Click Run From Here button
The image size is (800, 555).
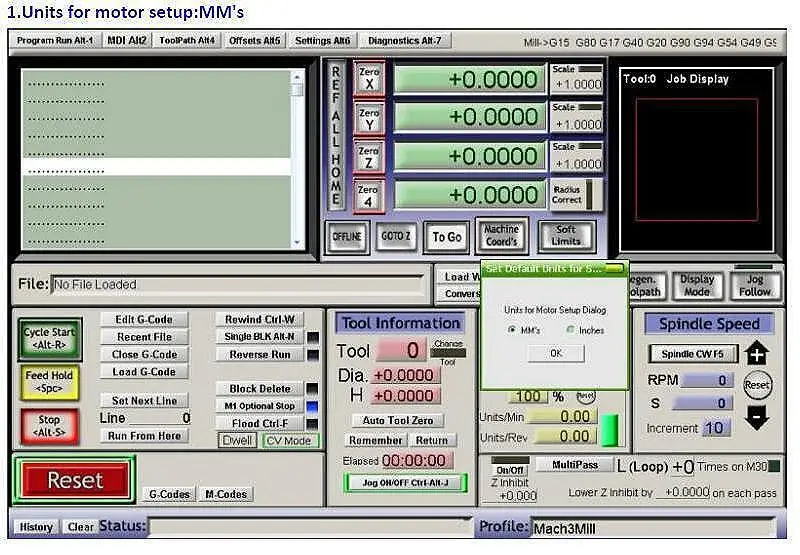(x=144, y=436)
